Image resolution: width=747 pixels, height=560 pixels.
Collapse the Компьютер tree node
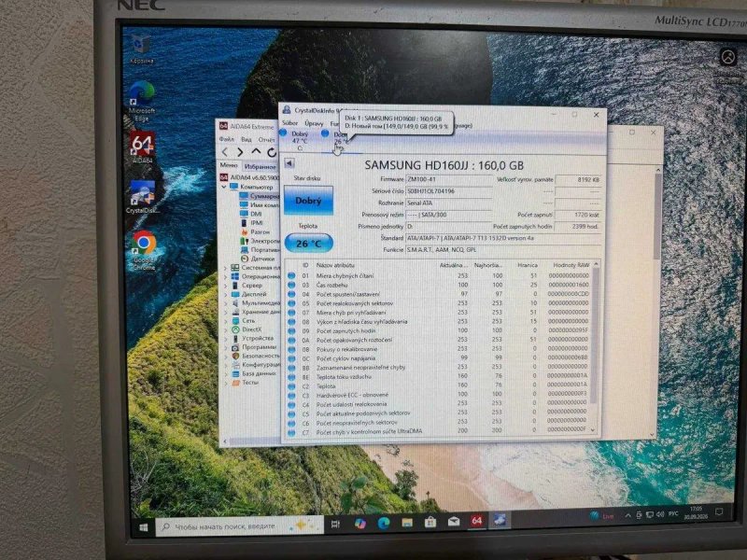point(224,188)
